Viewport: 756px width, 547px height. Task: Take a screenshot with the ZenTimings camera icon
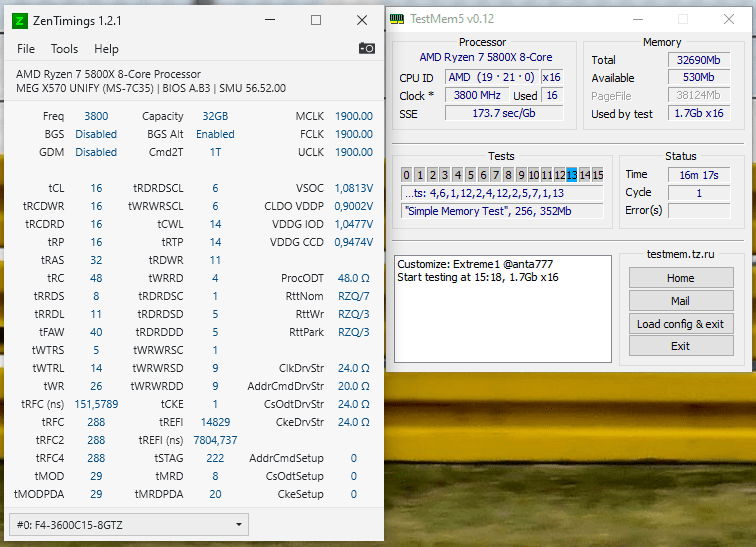click(366, 48)
